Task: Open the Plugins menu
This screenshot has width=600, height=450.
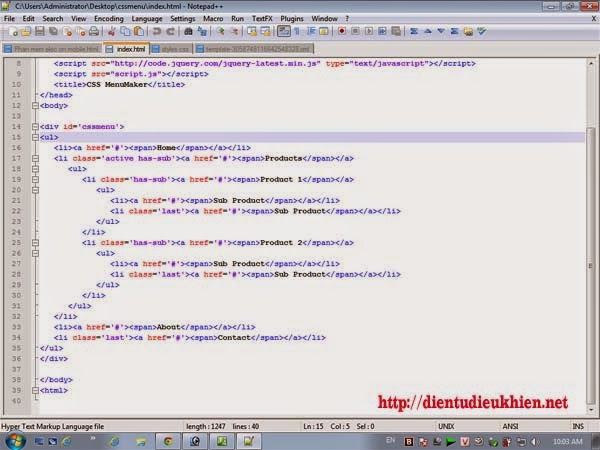Action: point(292,19)
